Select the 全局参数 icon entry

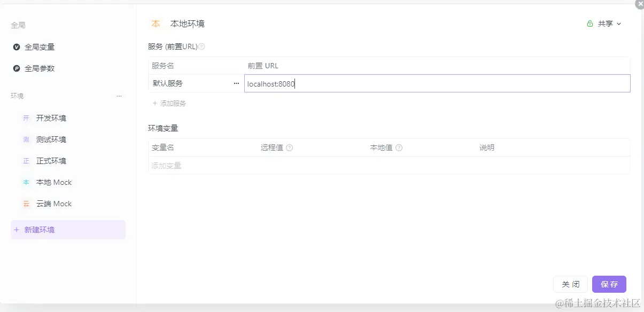(17, 68)
